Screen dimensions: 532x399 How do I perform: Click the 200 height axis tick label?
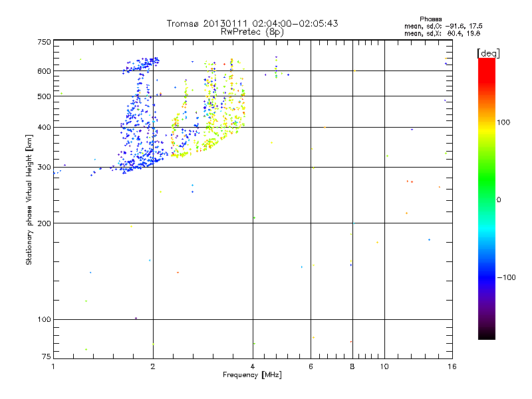pos(44,223)
